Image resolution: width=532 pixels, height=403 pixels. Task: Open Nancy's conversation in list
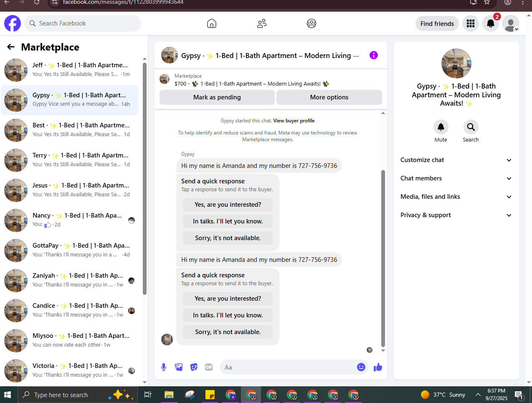pos(70,221)
